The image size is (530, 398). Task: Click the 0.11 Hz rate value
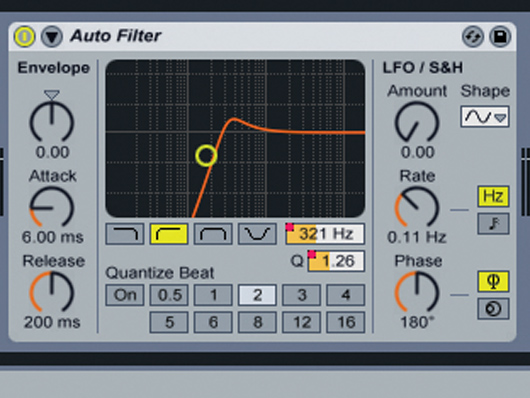coord(417,237)
